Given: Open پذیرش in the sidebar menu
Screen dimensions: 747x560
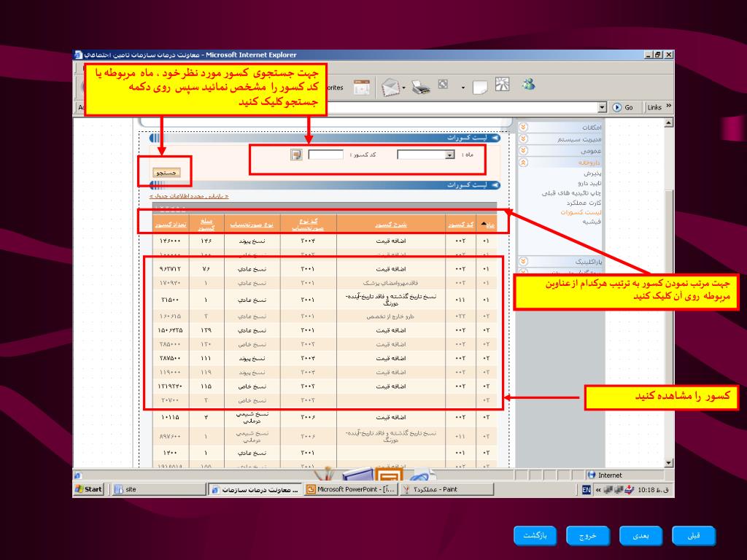Looking at the screenshot, I should coord(592,174).
